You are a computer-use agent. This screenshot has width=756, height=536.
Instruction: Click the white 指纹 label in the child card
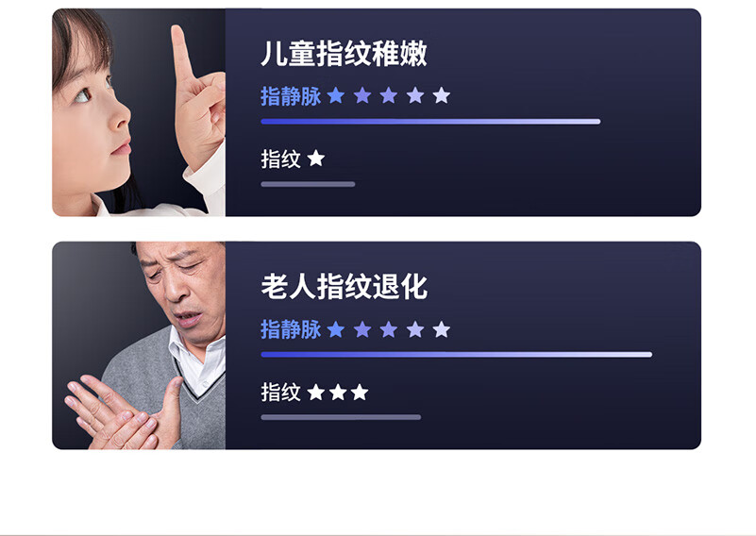click(x=280, y=159)
